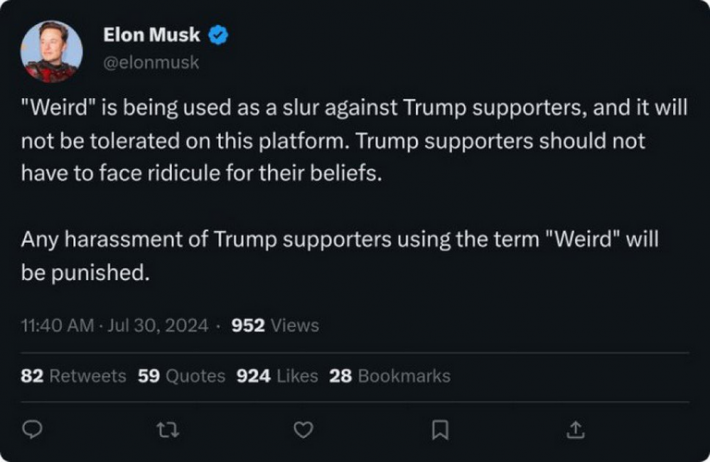
Task: Click the tweet's first line starting with "Weird"
Action: click(x=354, y=108)
